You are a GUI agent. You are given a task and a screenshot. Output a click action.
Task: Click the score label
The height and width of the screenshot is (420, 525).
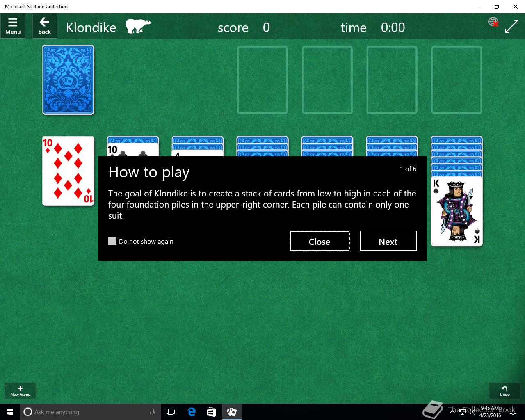tap(233, 27)
